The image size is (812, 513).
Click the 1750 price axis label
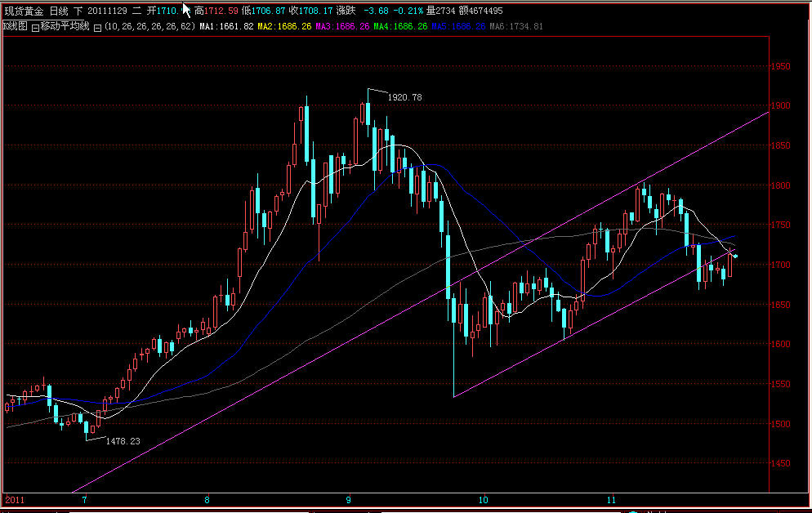point(780,225)
